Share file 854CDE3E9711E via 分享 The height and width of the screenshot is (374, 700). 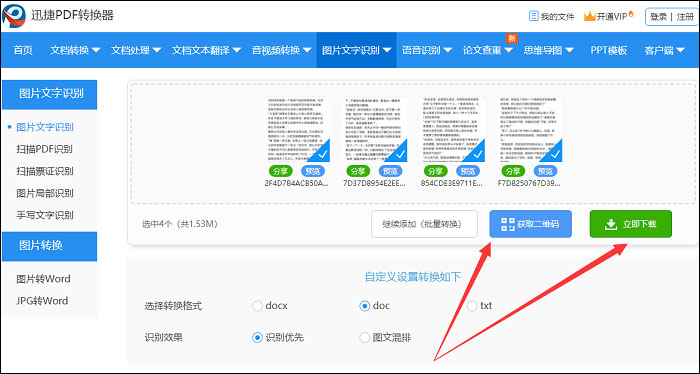(x=435, y=171)
